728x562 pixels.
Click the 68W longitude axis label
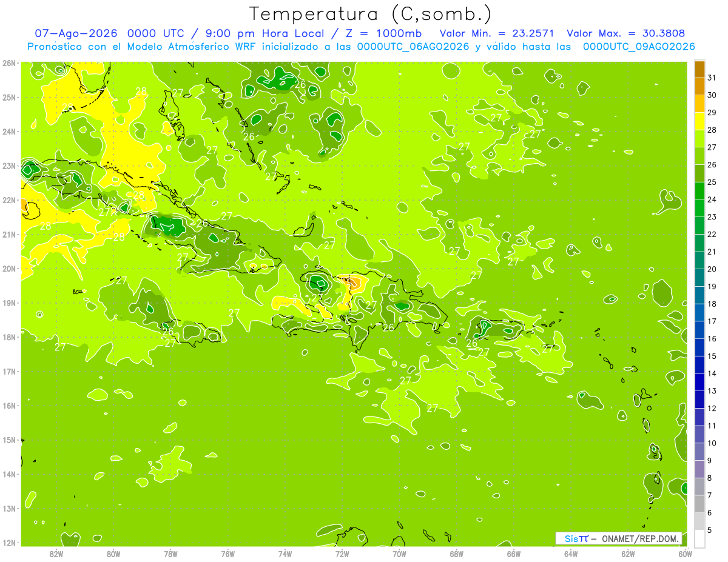pyautogui.click(x=456, y=554)
